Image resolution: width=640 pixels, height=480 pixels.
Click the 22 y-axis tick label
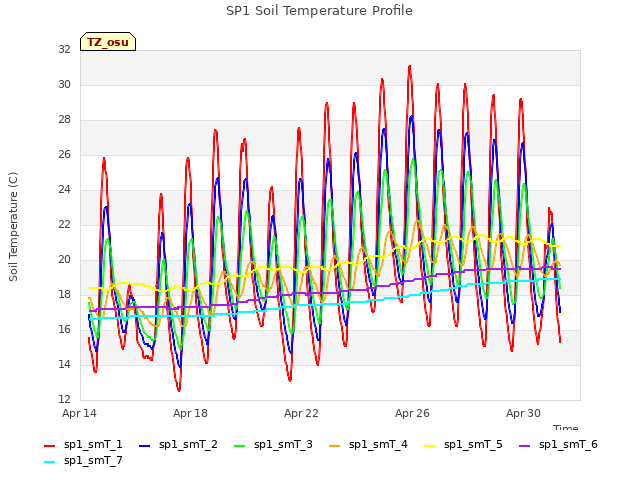pyautogui.click(x=64, y=224)
